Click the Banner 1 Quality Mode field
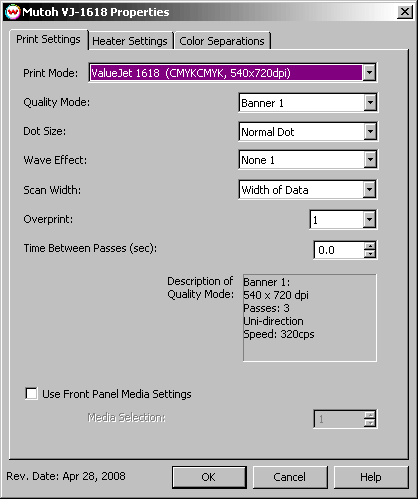The image size is (418, 499). tap(302, 103)
